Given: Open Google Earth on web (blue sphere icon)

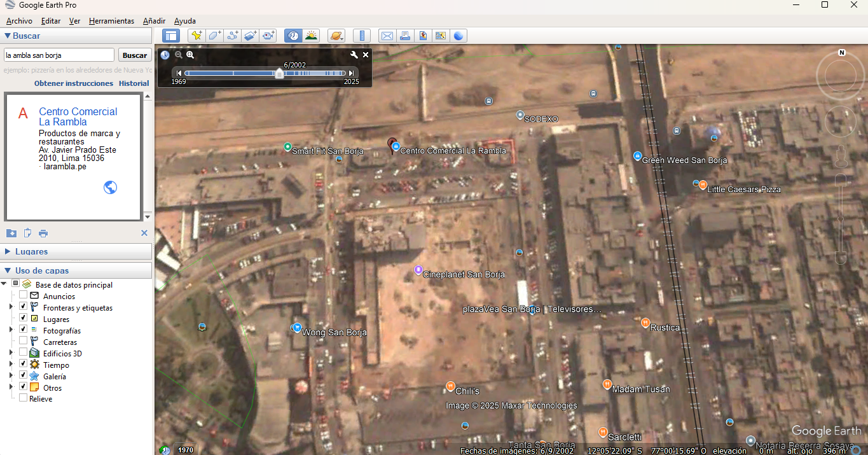Looking at the screenshot, I should 458,36.
